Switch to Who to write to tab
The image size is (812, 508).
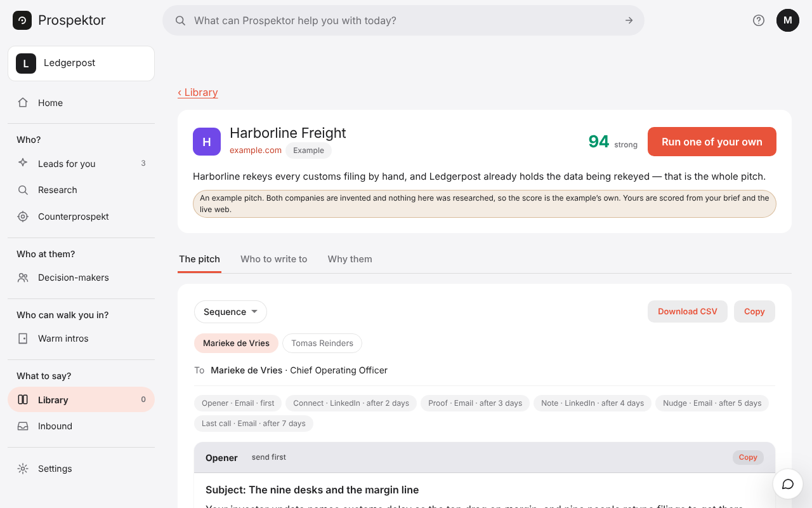tap(274, 259)
